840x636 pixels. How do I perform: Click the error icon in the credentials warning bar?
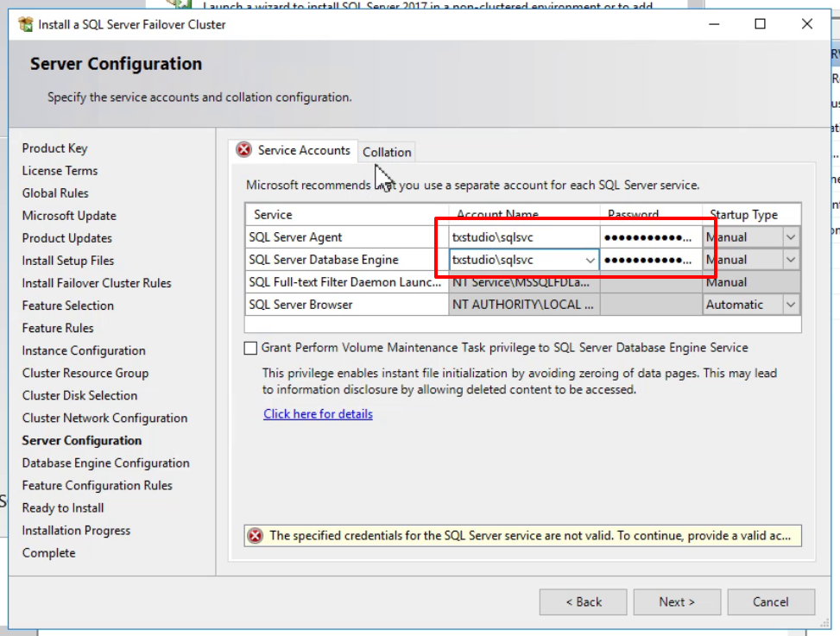point(256,535)
